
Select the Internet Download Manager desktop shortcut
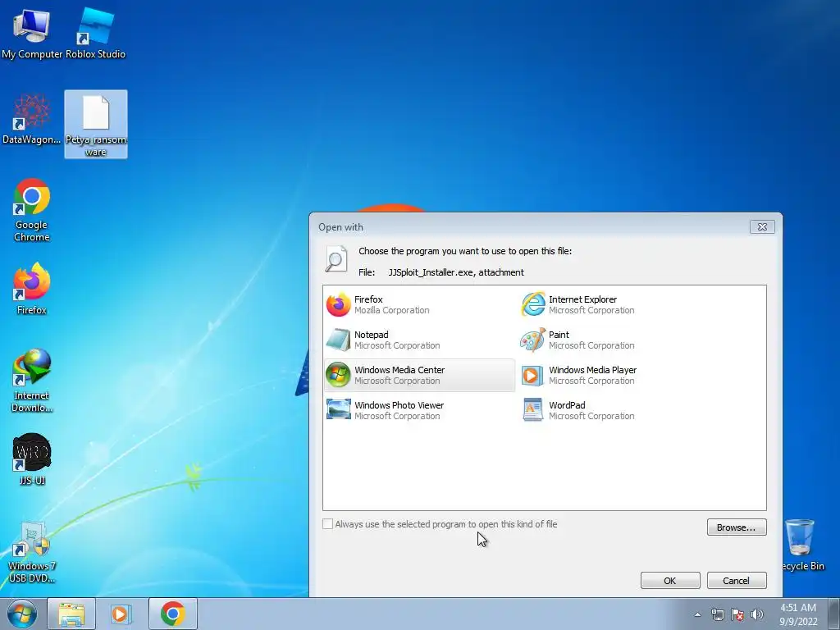coord(32,381)
